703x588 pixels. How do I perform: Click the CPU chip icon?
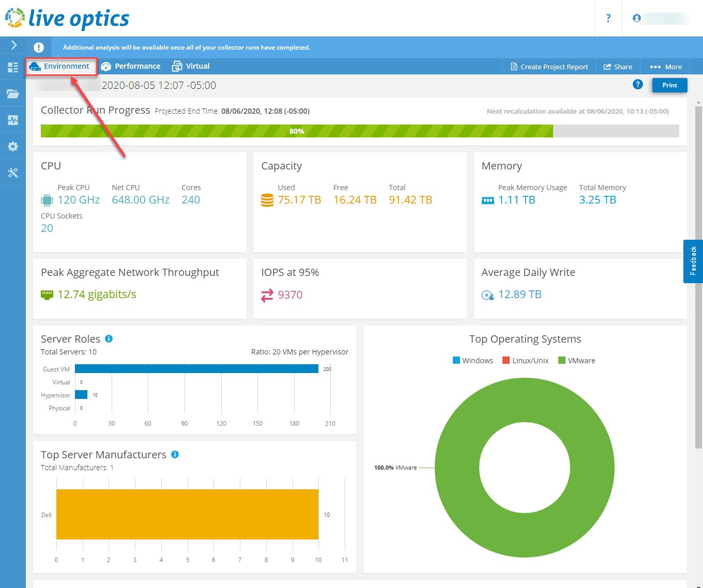47,200
